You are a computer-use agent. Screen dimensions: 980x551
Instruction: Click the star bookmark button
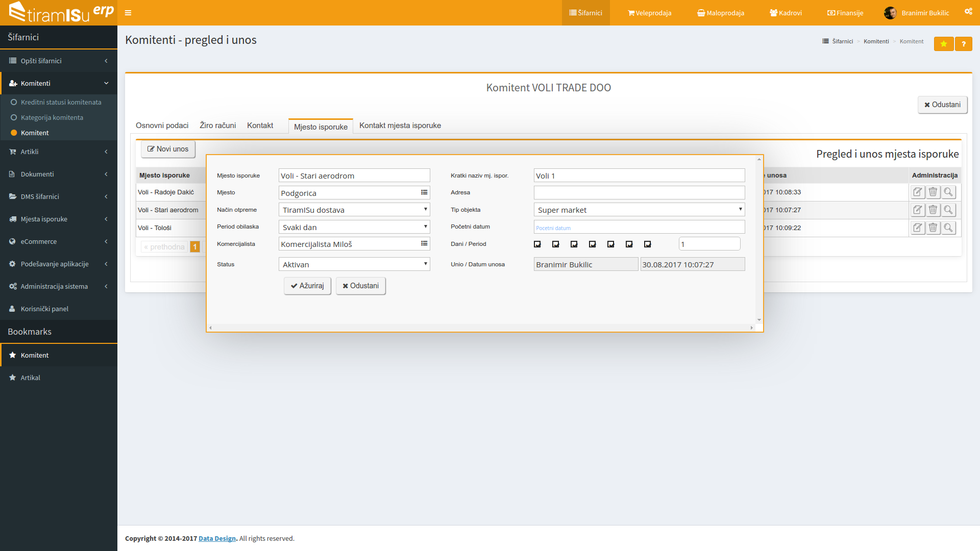click(x=944, y=44)
